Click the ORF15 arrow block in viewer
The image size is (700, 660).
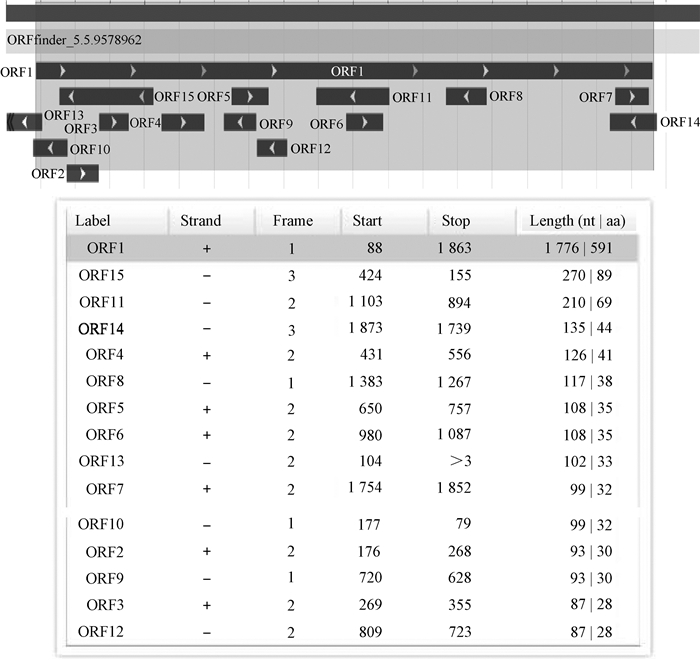105,97
